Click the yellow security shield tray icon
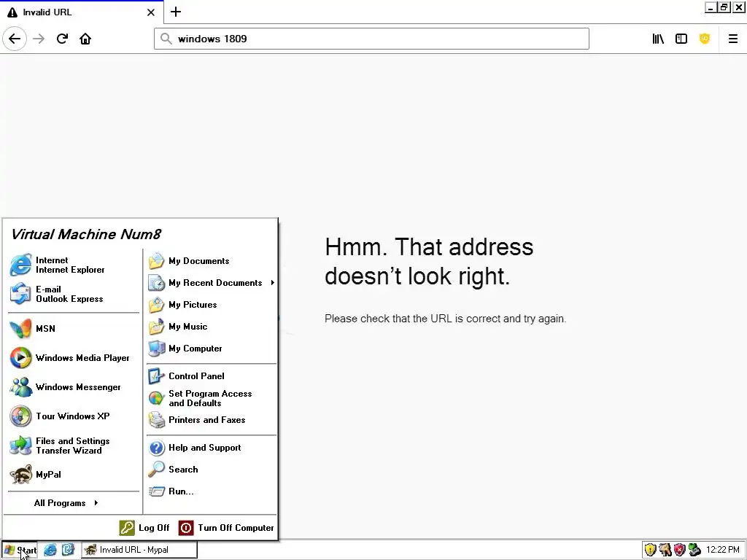 [650, 550]
